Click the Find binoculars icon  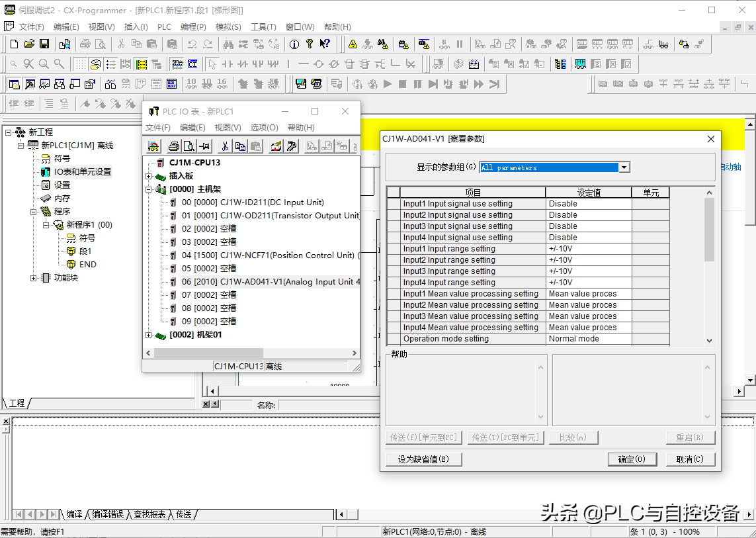[x=228, y=44]
